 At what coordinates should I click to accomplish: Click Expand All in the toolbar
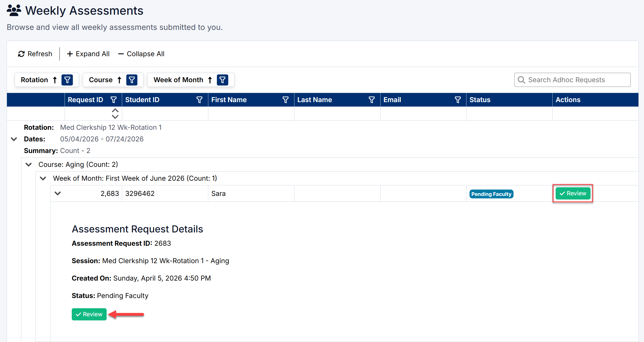click(88, 54)
